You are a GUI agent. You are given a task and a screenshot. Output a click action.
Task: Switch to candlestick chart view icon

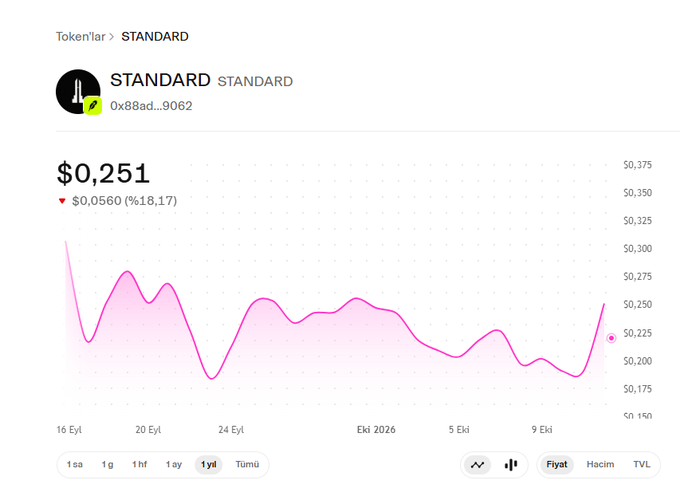(511, 465)
